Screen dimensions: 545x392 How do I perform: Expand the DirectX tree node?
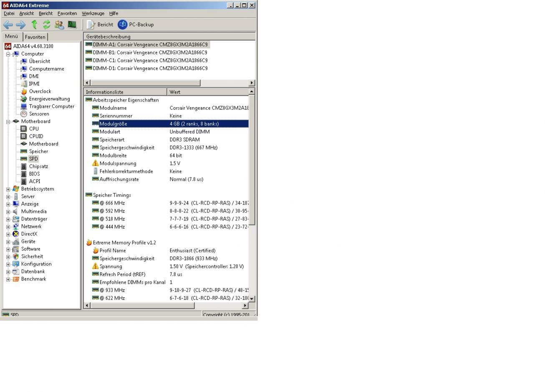[8, 234]
